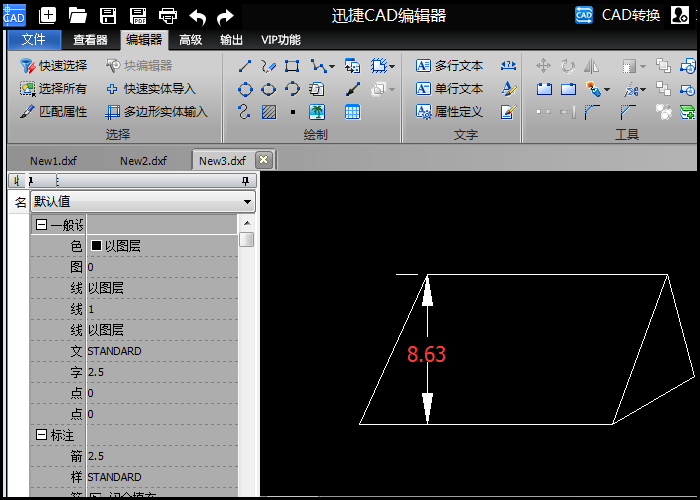Image resolution: width=700 pixels, height=500 pixels.
Task: Open the 文件 menu
Action: [34, 40]
